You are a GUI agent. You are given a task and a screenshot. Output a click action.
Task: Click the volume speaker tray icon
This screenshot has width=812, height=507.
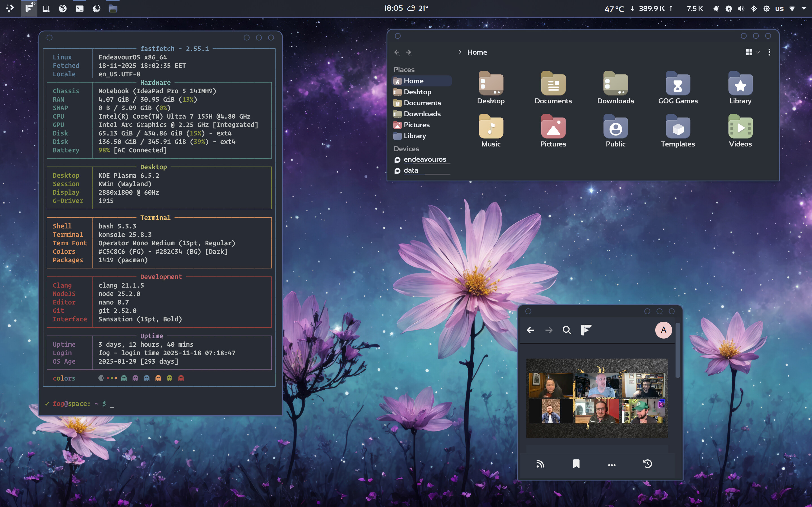point(741,9)
